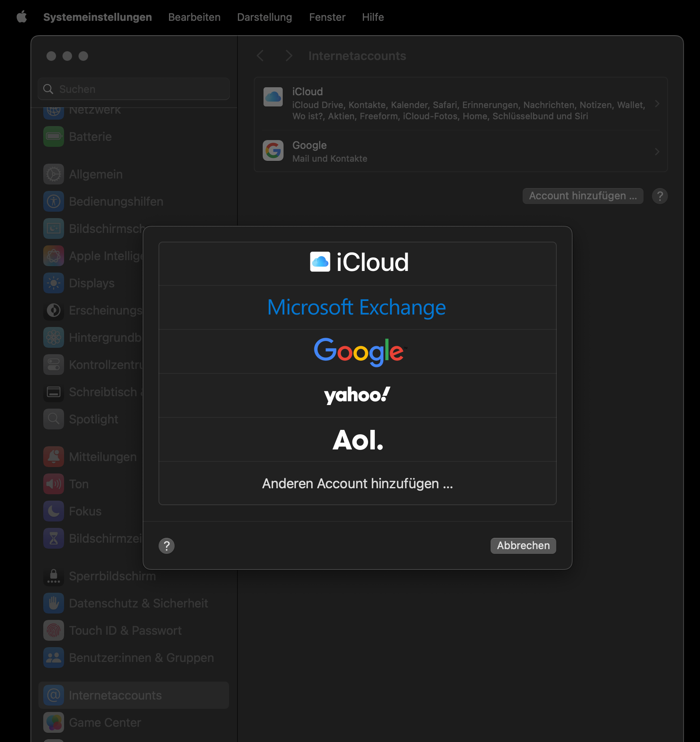Select Anderen Account hinzufügen …
This screenshot has width=700, height=742.
(357, 483)
